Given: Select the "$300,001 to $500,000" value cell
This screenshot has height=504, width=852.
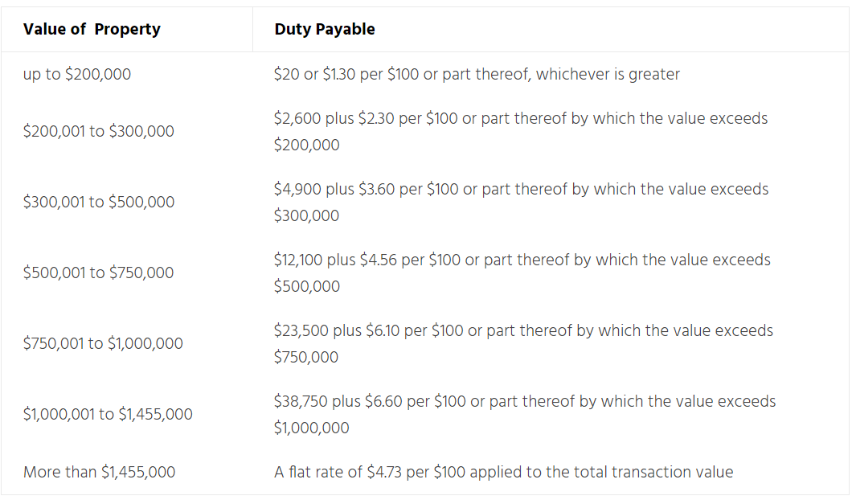Looking at the screenshot, I should pos(99,203).
